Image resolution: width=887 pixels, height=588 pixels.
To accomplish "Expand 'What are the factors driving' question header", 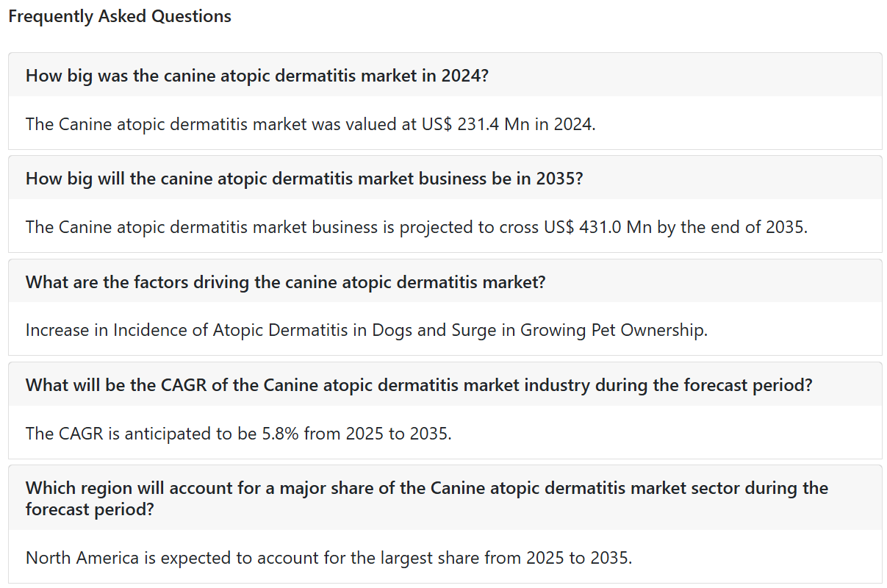I will [x=445, y=282].
